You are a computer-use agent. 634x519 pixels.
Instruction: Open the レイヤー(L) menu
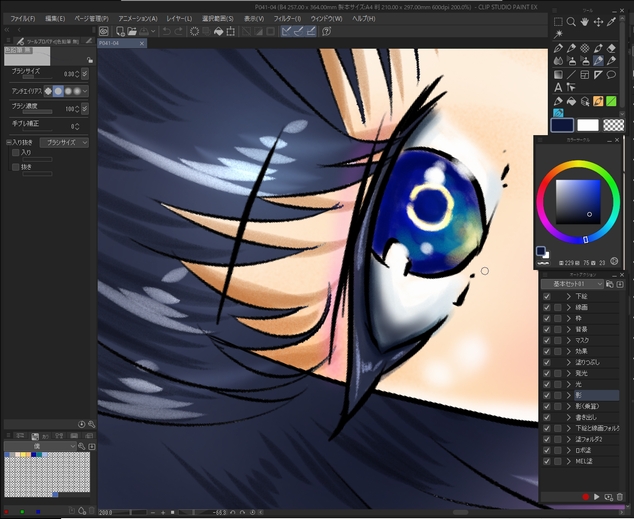(179, 19)
